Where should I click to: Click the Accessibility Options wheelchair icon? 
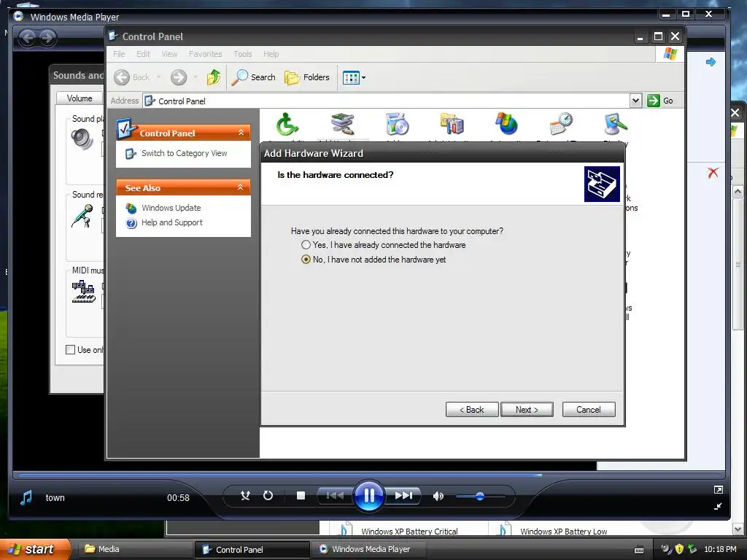click(287, 124)
